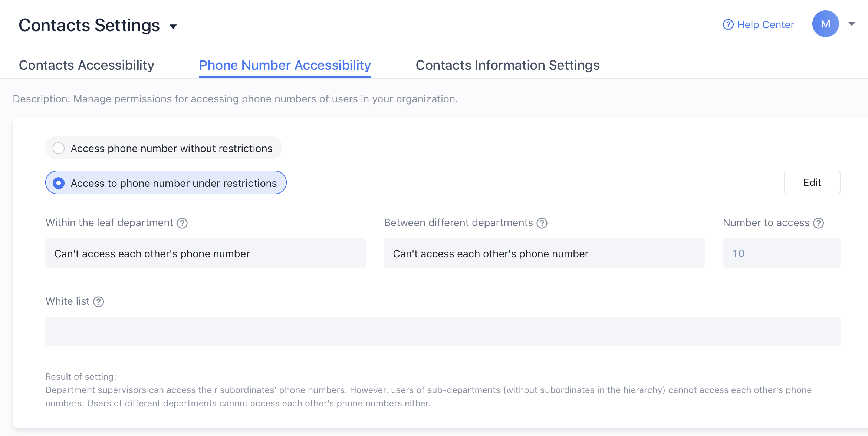The width and height of the screenshot is (868, 436).
Task: Click the Help Center question mark icon
Action: coord(728,24)
